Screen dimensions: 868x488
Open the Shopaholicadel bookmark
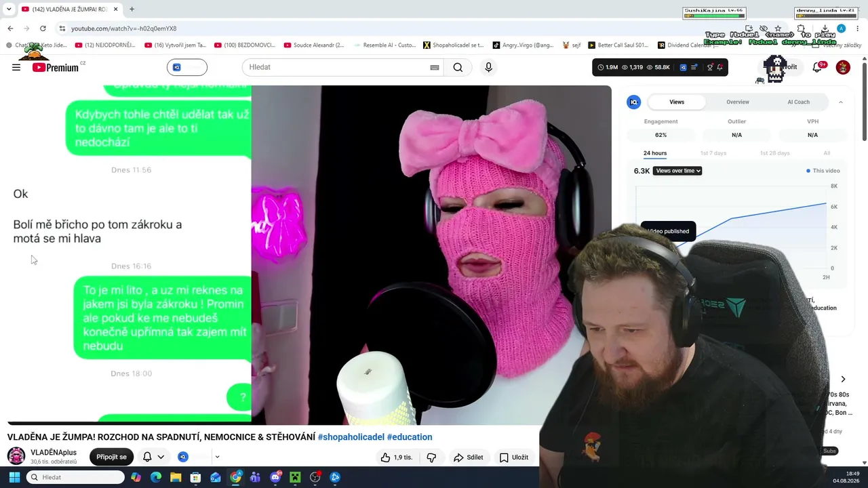click(x=453, y=45)
